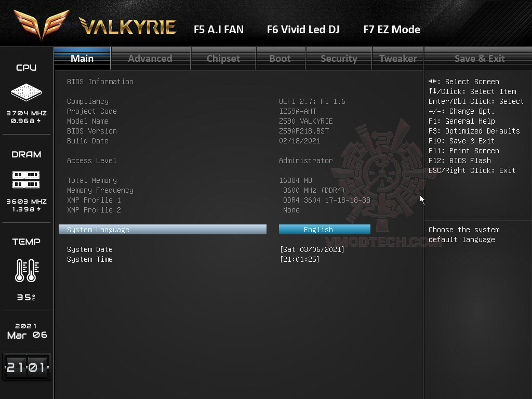
Task: Click the F1: General Help hint
Action: click(462, 121)
